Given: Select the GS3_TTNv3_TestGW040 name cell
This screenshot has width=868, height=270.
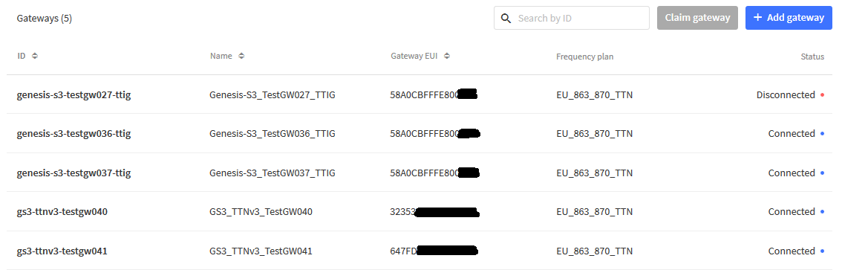Looking at the screenshot, I should (x=261, y=212).
